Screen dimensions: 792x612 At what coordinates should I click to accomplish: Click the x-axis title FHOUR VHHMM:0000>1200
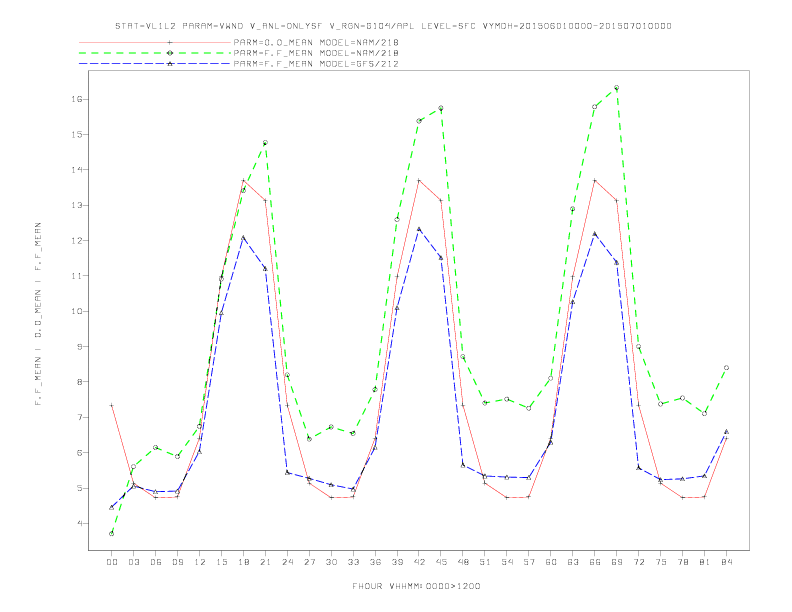(x=416, y=586)
